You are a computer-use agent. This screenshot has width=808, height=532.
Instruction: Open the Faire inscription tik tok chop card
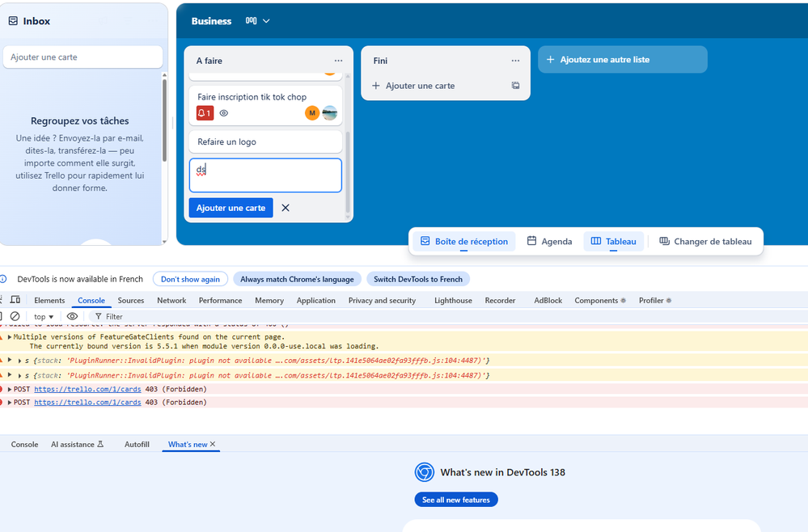tap(265, 105)
